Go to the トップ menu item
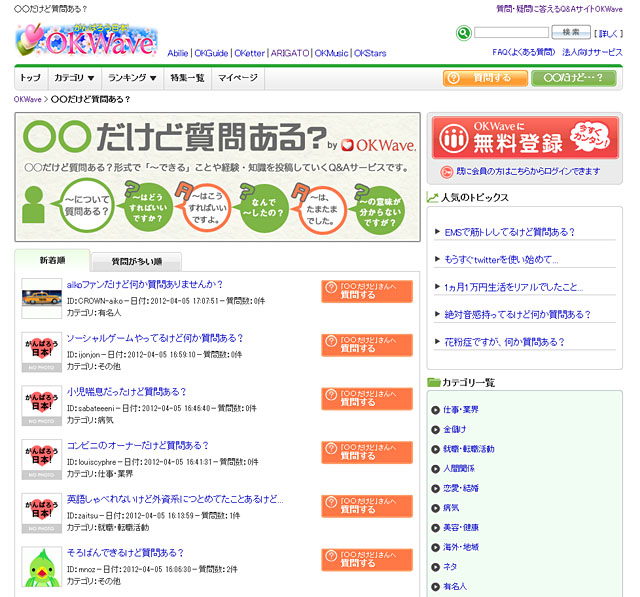Image resolution: width=640 pixels, height=597 pixels. (x=31, y=78)
